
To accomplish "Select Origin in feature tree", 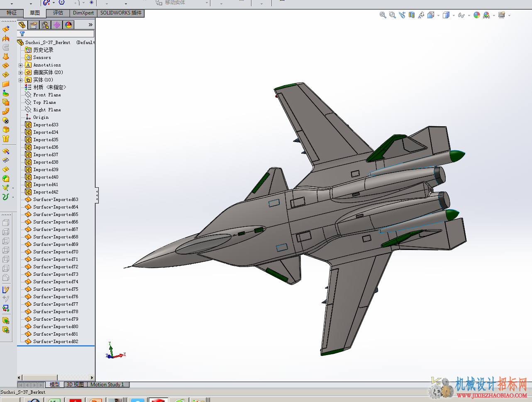I will [x=41, y=117].
